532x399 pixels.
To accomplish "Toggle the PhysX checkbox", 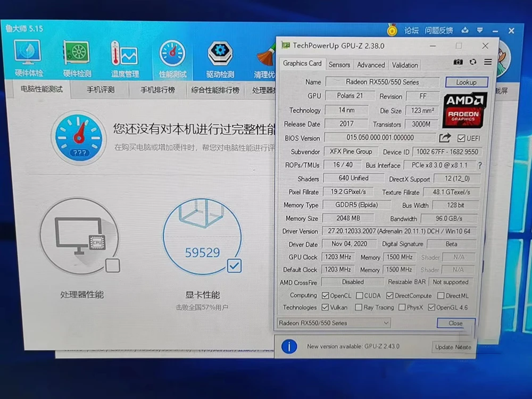I will point(402,307).
